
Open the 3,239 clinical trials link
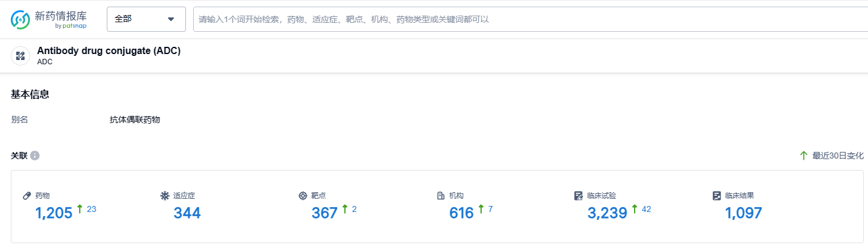click(x=607, y=213)
